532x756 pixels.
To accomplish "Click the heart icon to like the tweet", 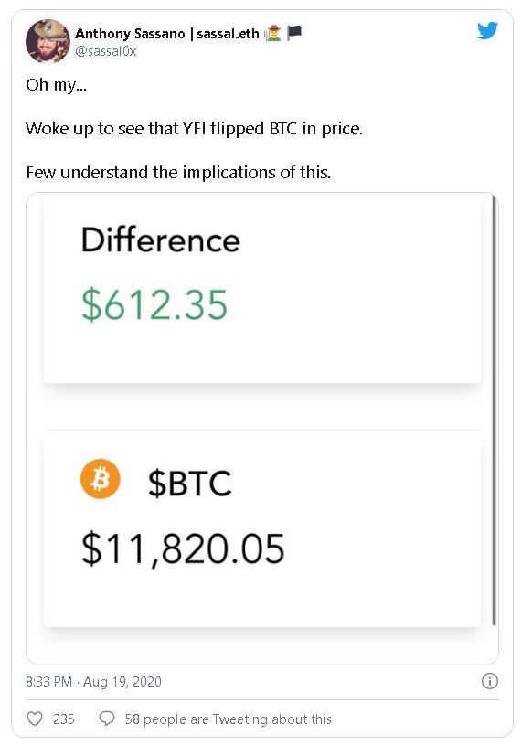I will click(34, 719).
